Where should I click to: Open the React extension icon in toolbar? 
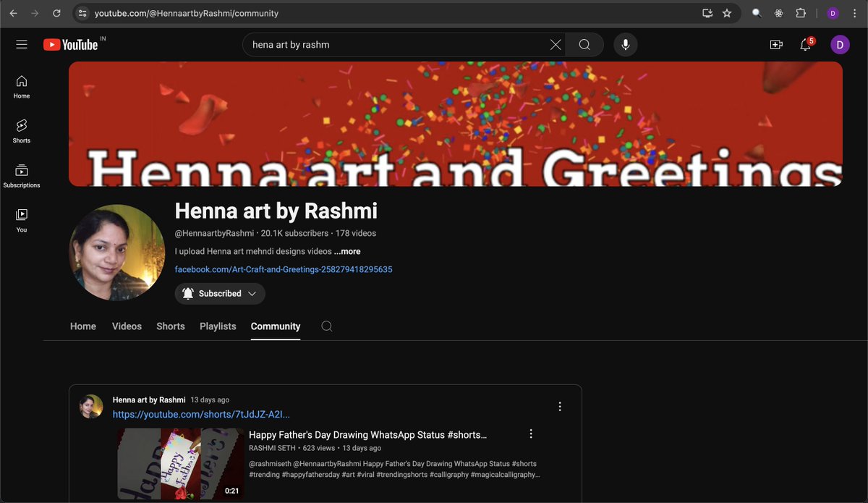778,13
